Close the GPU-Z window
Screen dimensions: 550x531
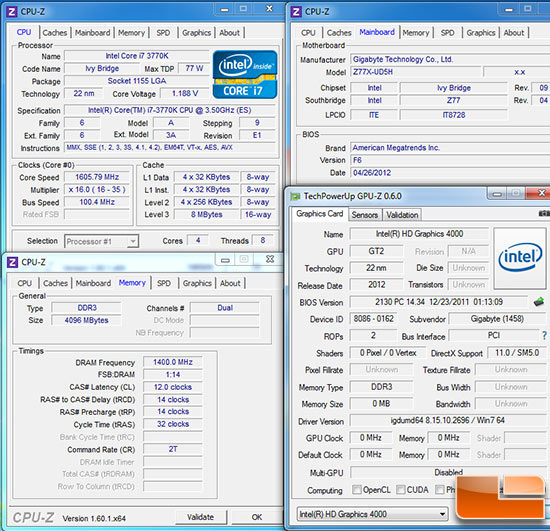click(541, 193)
